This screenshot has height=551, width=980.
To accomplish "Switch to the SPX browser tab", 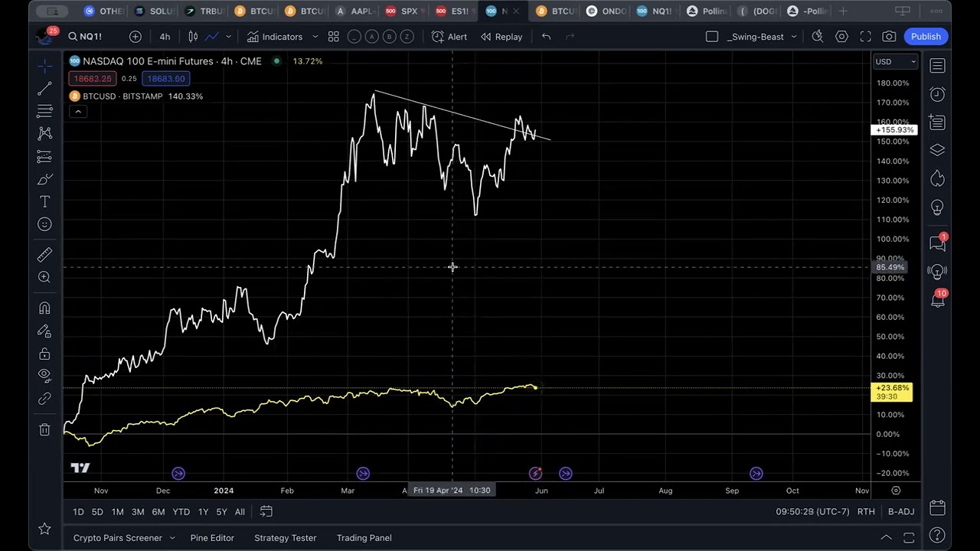I will click(x=405, y=11).
